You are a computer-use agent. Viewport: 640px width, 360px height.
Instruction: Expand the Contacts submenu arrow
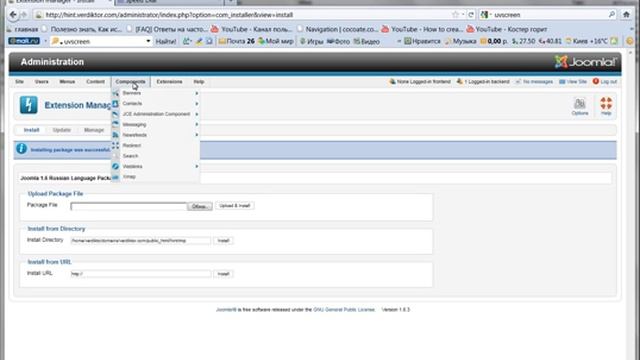click(x=197, y=104)
